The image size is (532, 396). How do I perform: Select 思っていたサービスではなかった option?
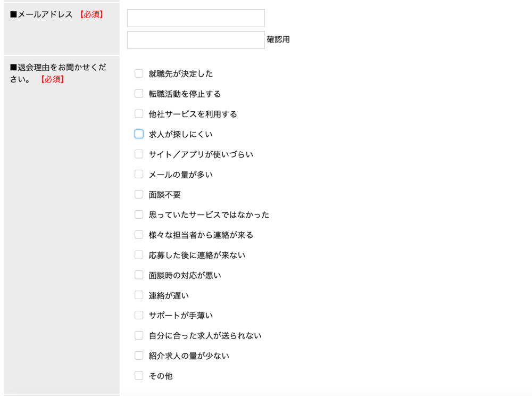[139, 214]
